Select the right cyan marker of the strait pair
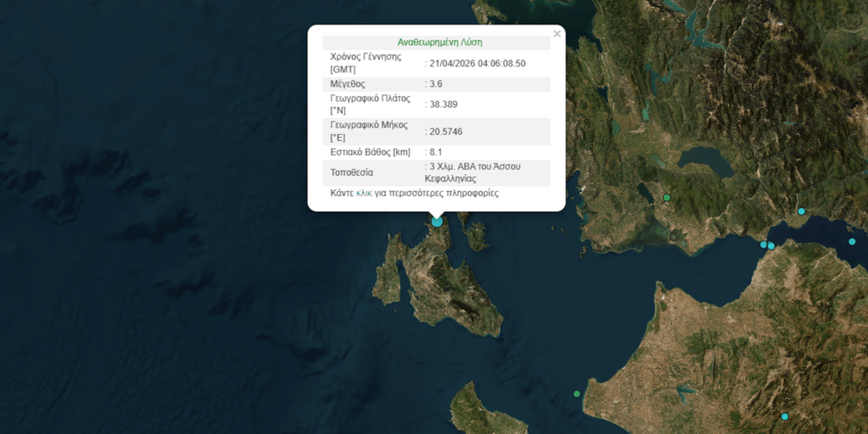 click(771, 246)
